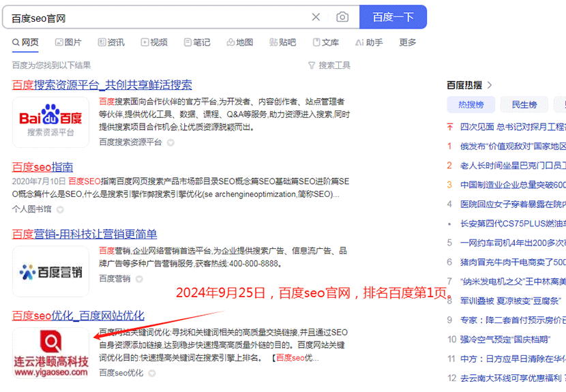
Task: Switch to the 视频 tab
Action: pyautogui.click(x=154, y=42)
